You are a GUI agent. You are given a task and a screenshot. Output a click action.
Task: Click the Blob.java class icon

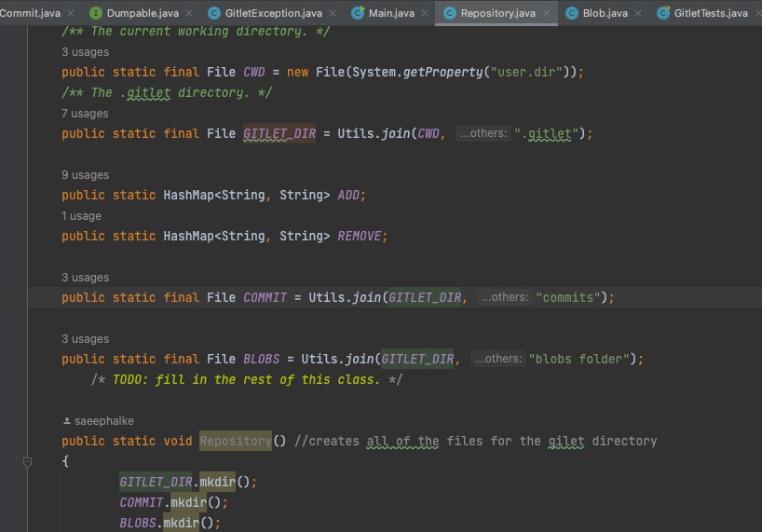click(572, 13)
